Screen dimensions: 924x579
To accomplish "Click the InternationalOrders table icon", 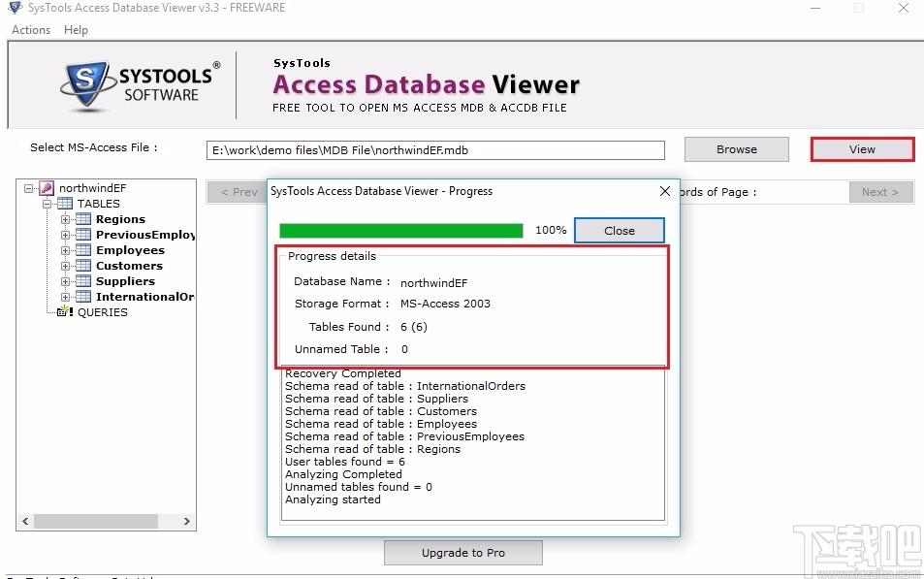I will tap(83, 297).
